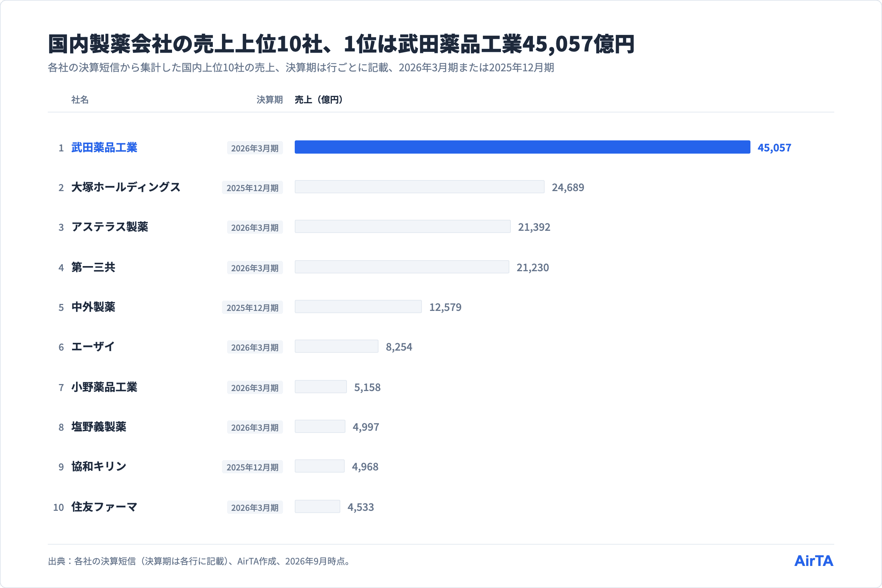Screen dimensions: 882x588
Task: Click the bar for 第一三共
Action: click(402, 267)
